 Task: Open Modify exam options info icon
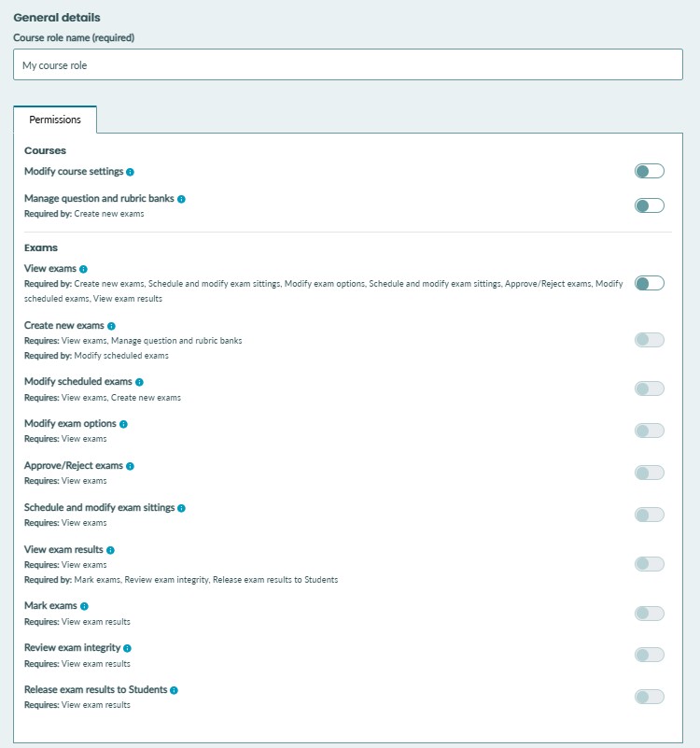click(123, 424)
